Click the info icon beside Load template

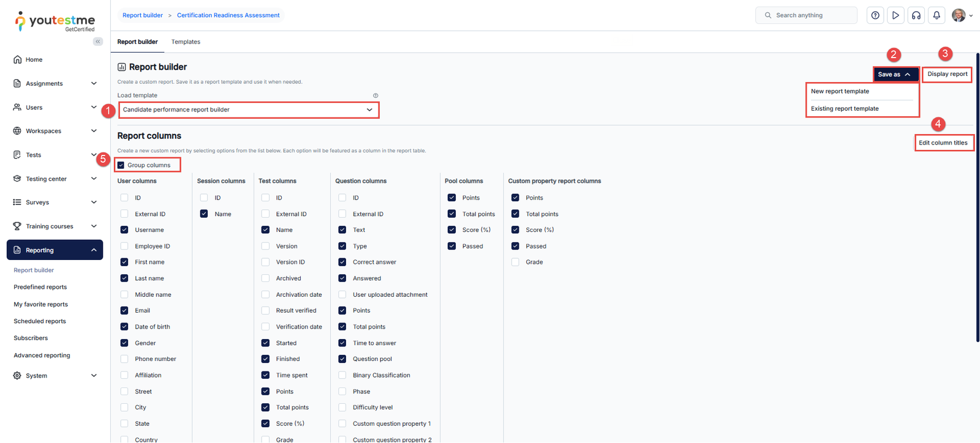pyautogui.click(x=375, y=95)
